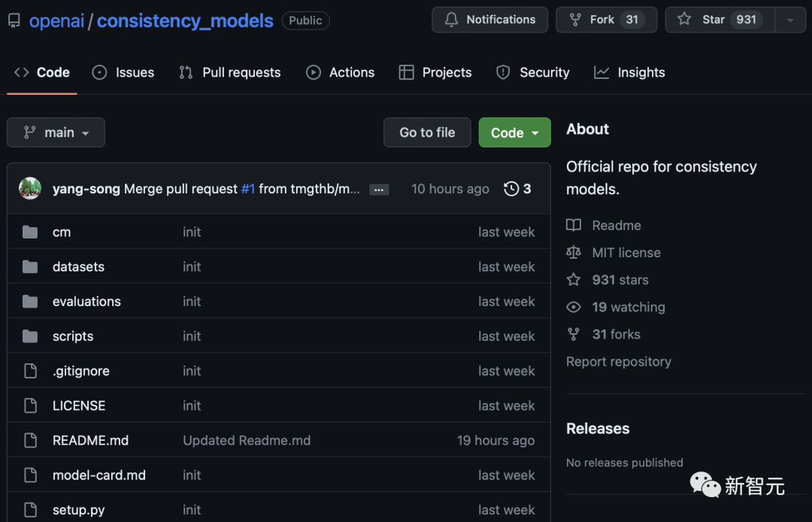812x522 pixels.
Task: Open the MIT license link
Action: coord(626,253)
